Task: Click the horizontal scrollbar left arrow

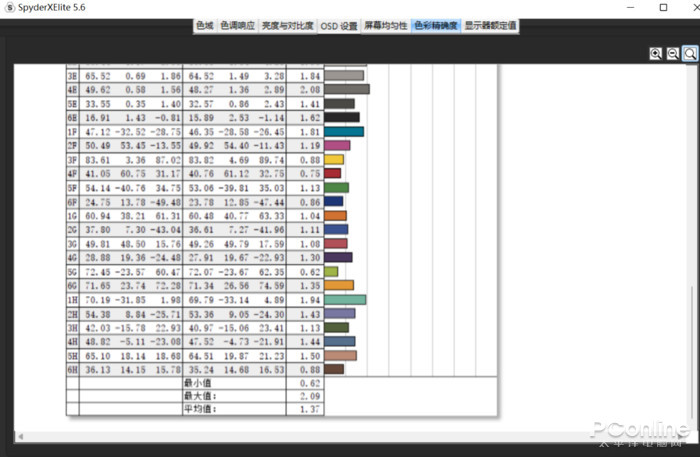Action: pyautogui.click(x=17, y=436)
